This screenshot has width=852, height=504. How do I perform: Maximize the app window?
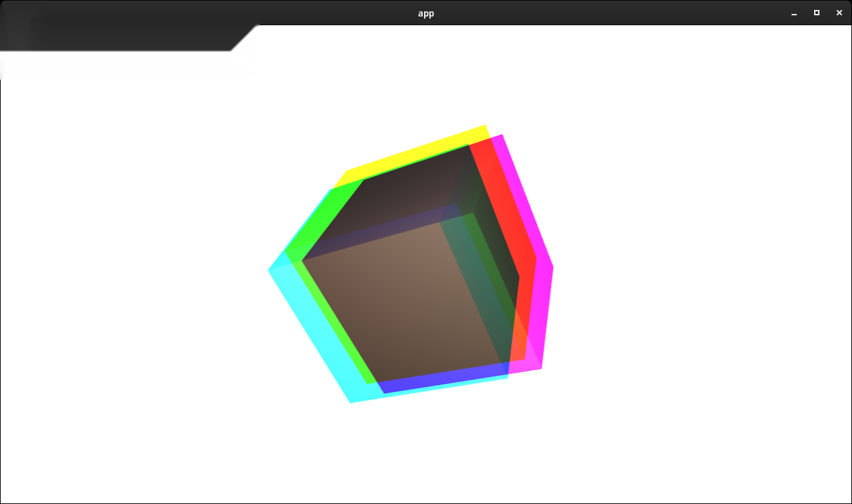point(817,13)
